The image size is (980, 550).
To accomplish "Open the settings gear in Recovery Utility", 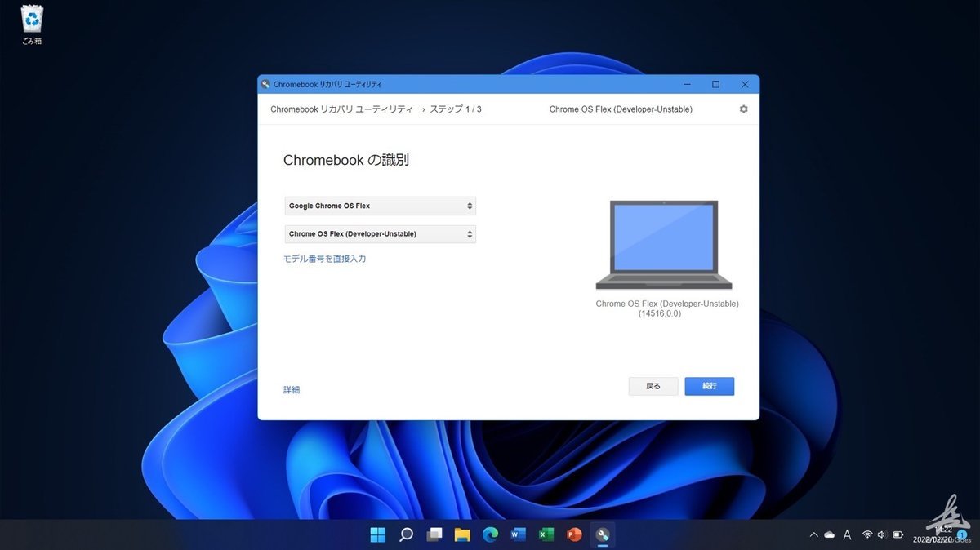I will [743, 109].
